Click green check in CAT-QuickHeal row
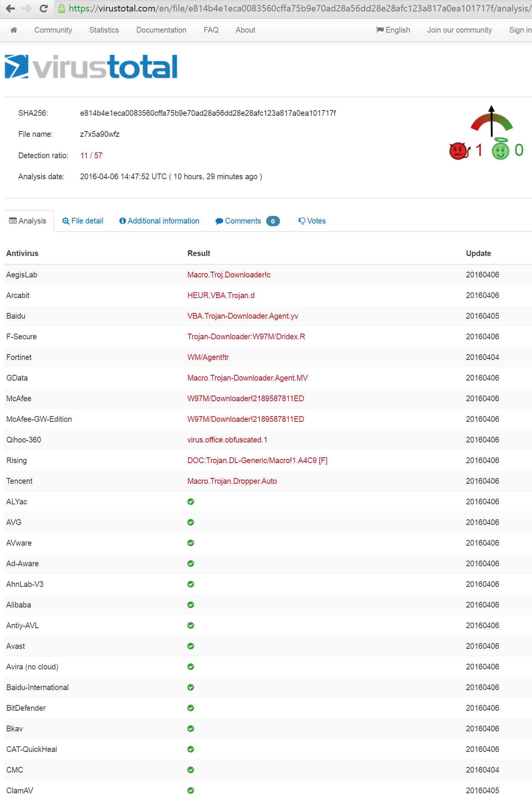 (191, 749)
